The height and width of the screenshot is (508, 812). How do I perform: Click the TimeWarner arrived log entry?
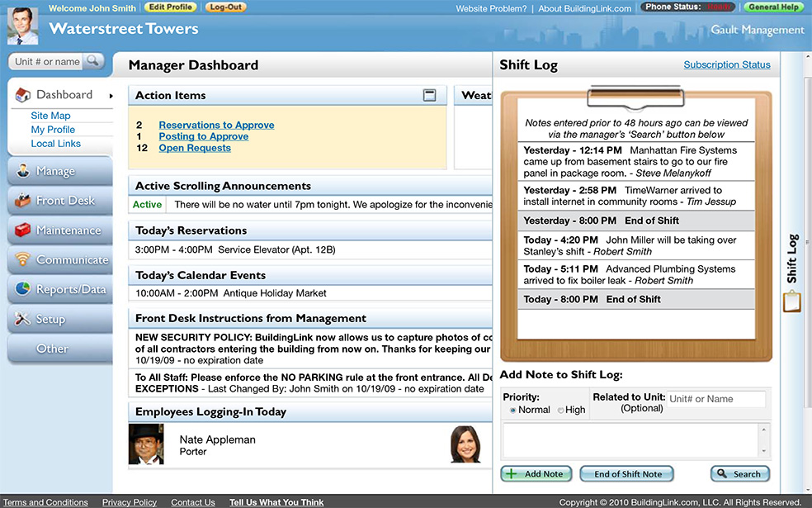pos(636,196)
